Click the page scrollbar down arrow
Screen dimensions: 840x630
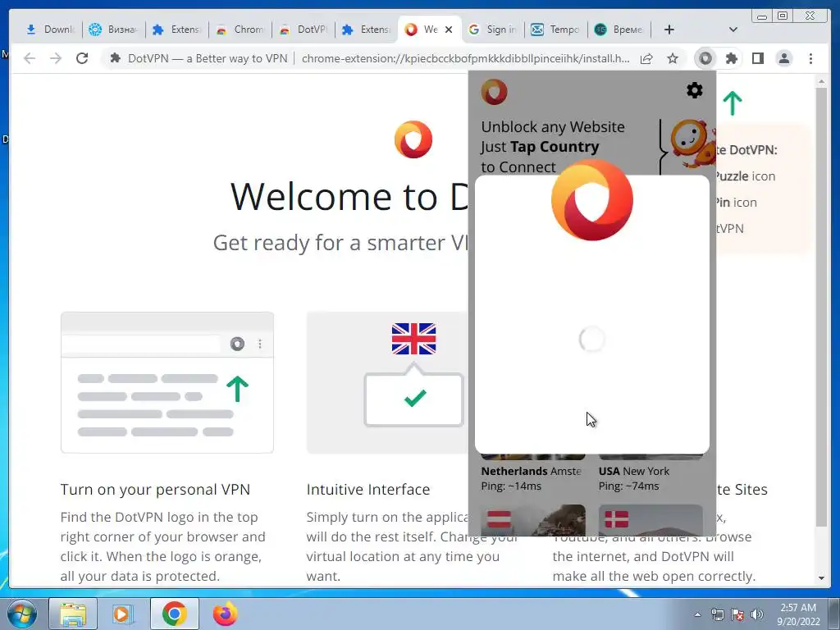[x=821, y=578]
